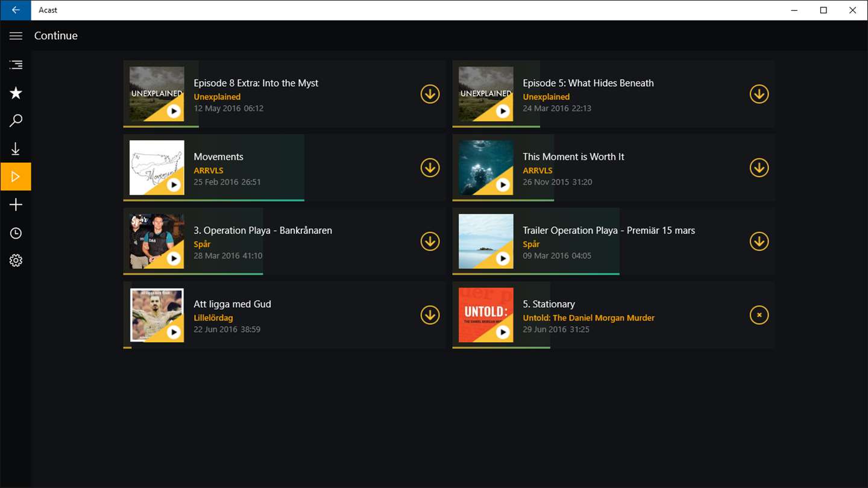The height and width of the screenshot is (488, 868).
Task: Open the hamburger menu
Action: [x=16, y=36]
